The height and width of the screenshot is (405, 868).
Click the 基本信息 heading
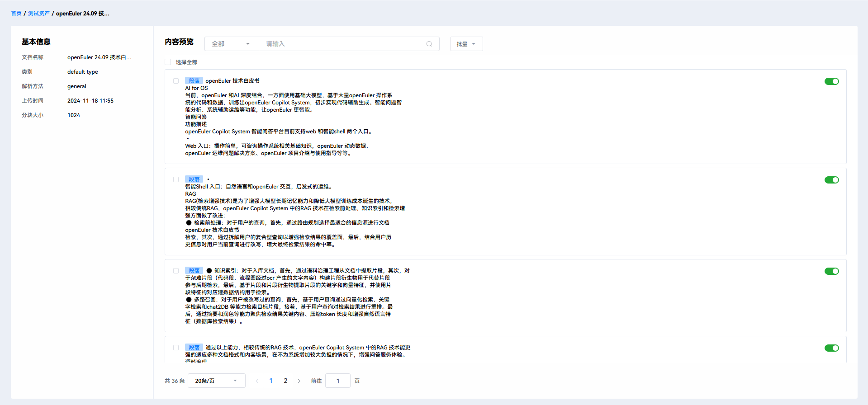tap(36, 42)
